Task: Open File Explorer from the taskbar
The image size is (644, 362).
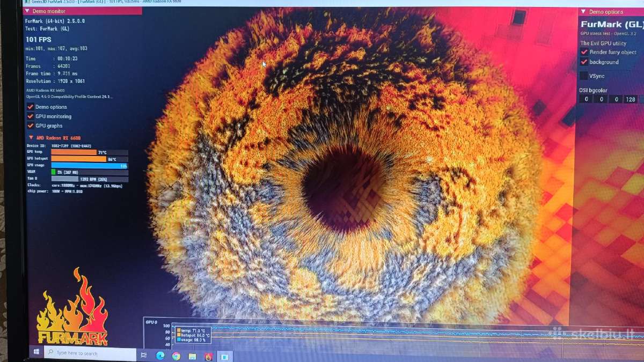Action: click(192, 356)
